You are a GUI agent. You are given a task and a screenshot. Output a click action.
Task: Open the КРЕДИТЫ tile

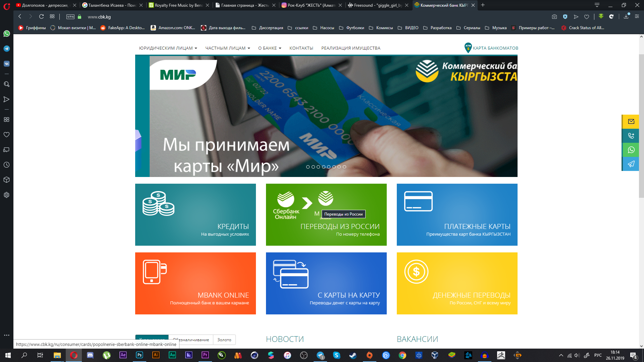[x=195, y=215]
